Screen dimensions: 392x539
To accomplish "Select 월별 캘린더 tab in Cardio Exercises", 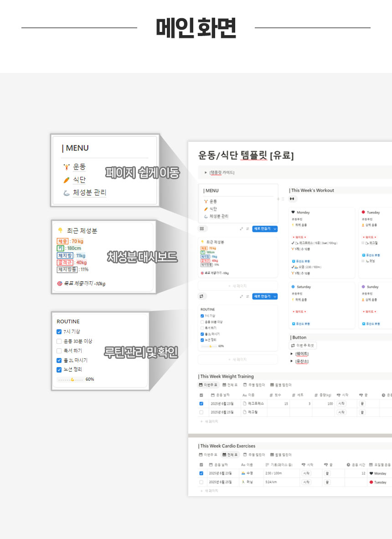I will (281, 455).
